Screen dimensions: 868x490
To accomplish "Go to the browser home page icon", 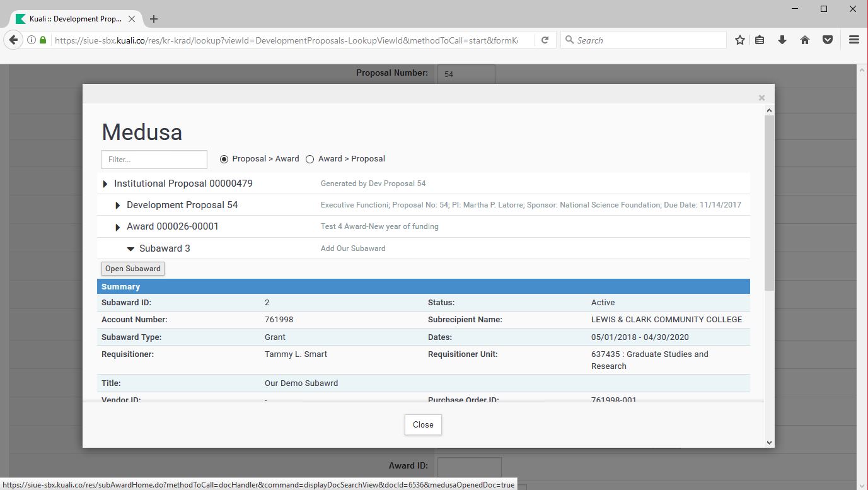I will coord(805,40).
